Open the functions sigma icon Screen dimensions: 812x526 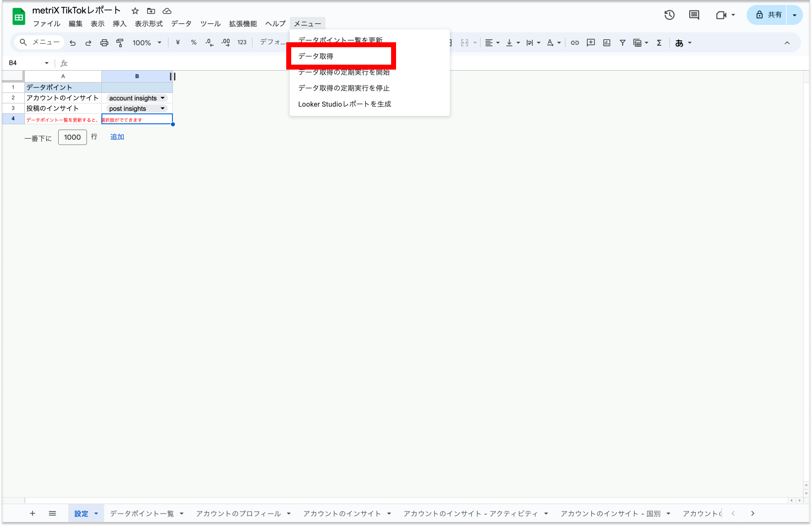point(659,43)
